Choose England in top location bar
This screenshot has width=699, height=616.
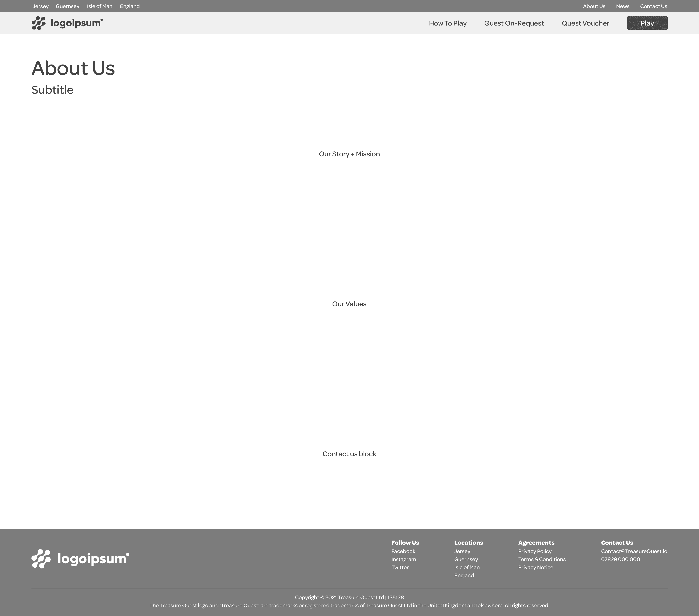pos(130,6)
